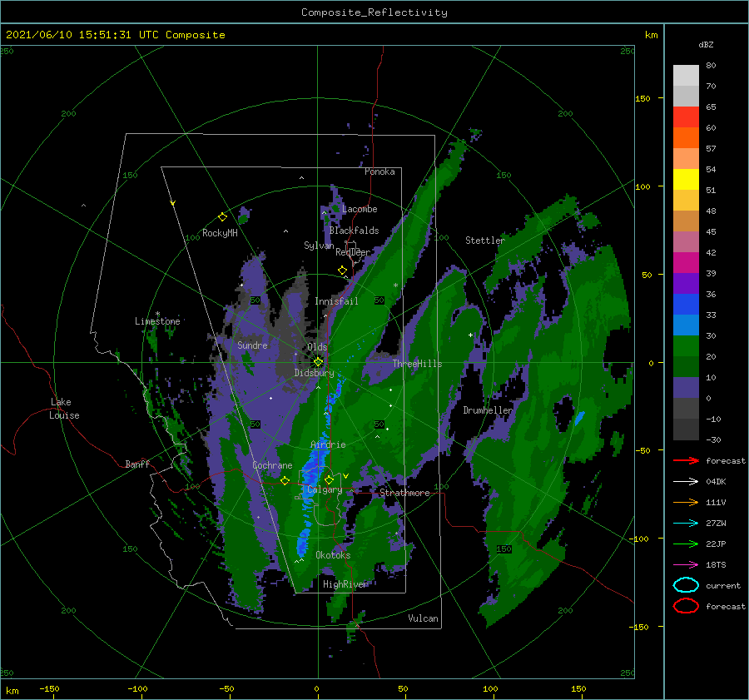The height and width of the screenshot is (700, 749).
Task: Click the HighRiver label
Action: click(x=345, y=584)
